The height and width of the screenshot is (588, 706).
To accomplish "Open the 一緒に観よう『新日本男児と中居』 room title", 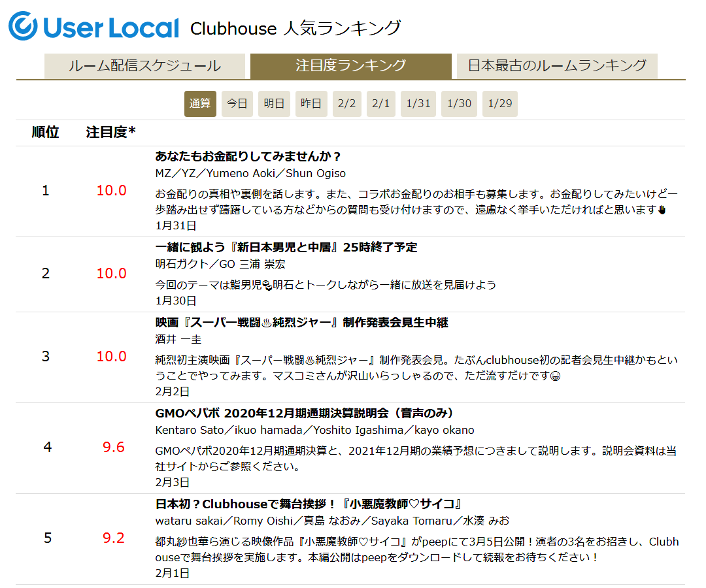I will pos(286,248).
